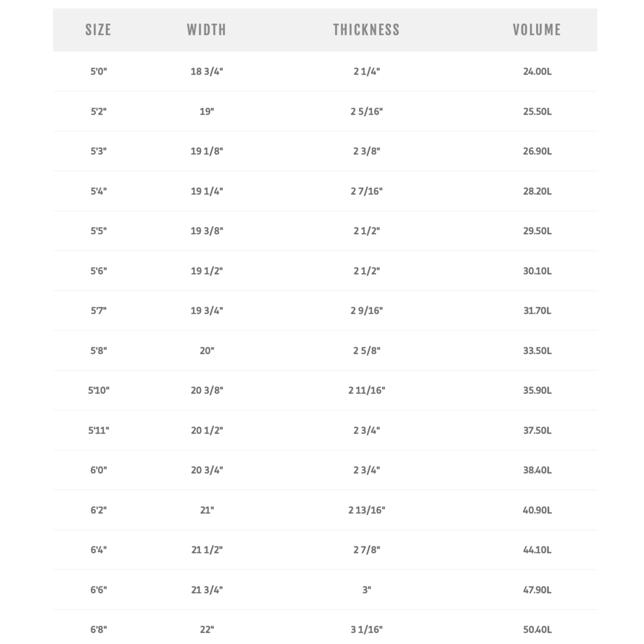Click the 47.90L volume value

[537, 590]
